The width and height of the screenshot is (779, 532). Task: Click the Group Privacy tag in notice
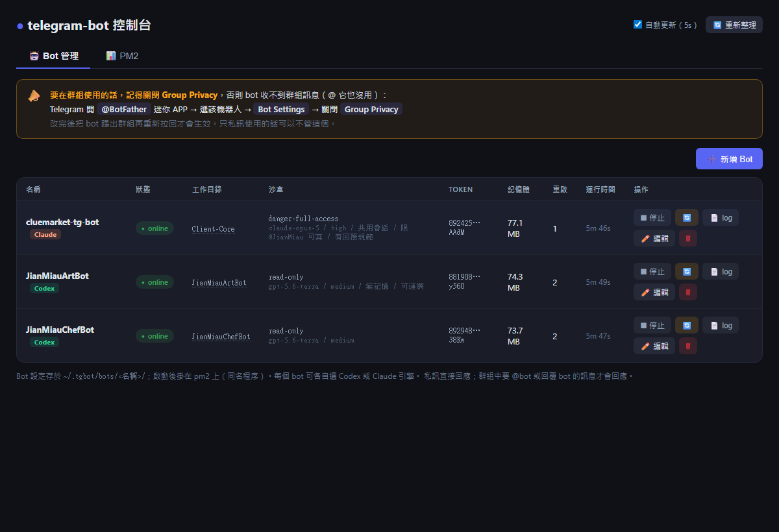click(x=371, y=109)
